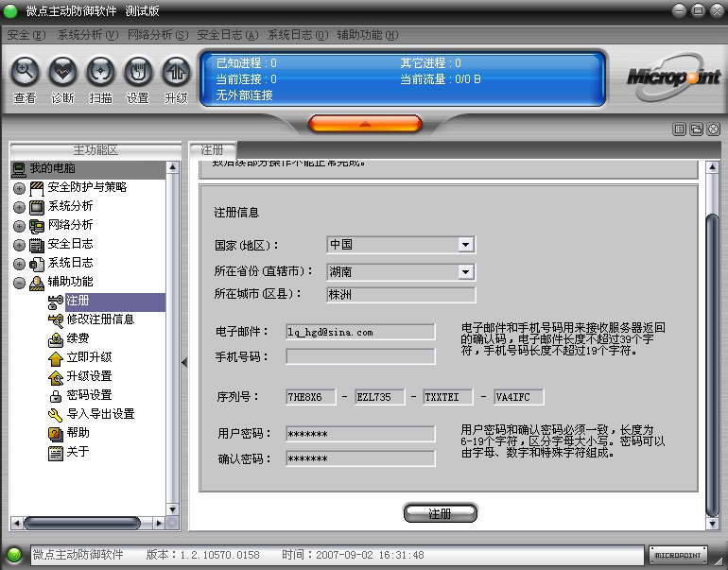Click the 查看 (View) magnifier toolbar icon
Image resolution: width=728 pixels, height=570 pixels.
click(x=25, y=72)
